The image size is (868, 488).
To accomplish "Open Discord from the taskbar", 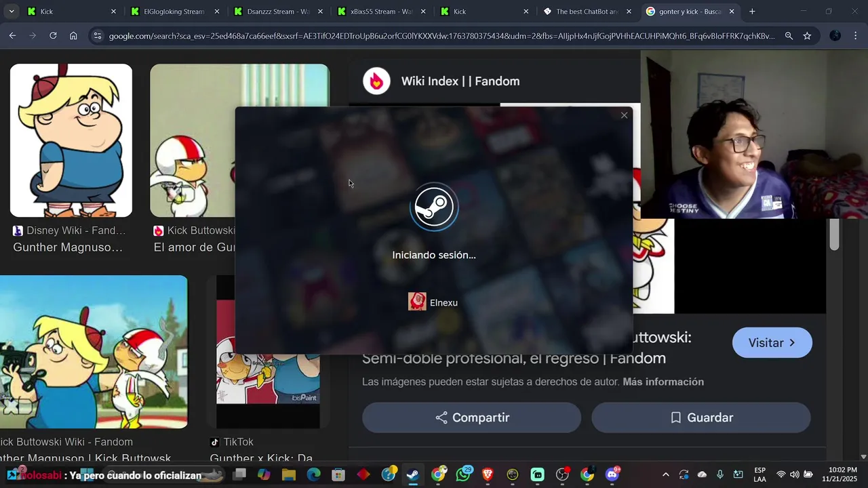I will [612, 474].
